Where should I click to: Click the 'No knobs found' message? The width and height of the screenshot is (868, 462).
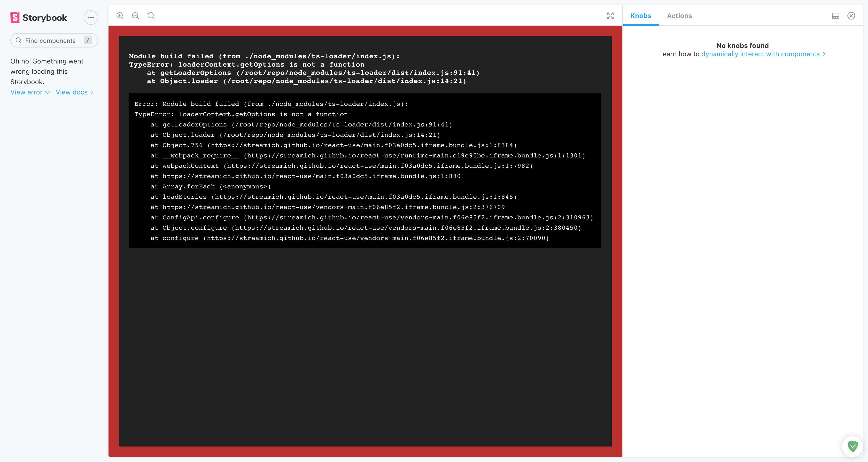point(742,45)
